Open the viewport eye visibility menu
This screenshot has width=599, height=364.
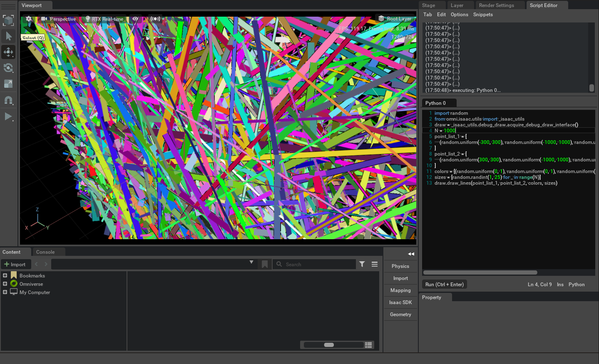tap(135, 19)
